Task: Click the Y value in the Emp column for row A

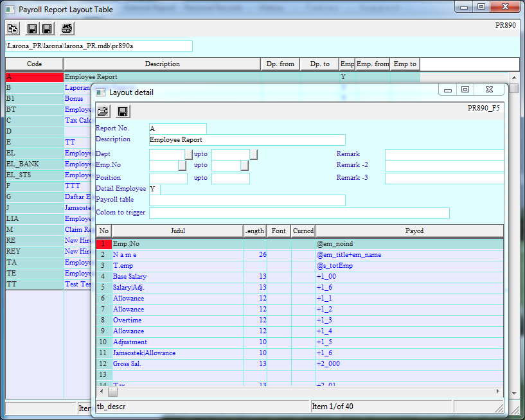Action: tap(343, 76)
